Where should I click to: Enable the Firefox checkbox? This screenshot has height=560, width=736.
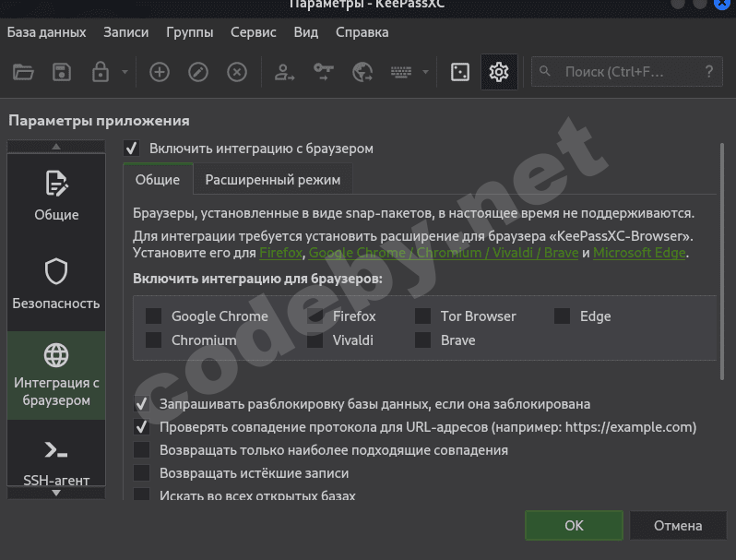pos(315,316)
